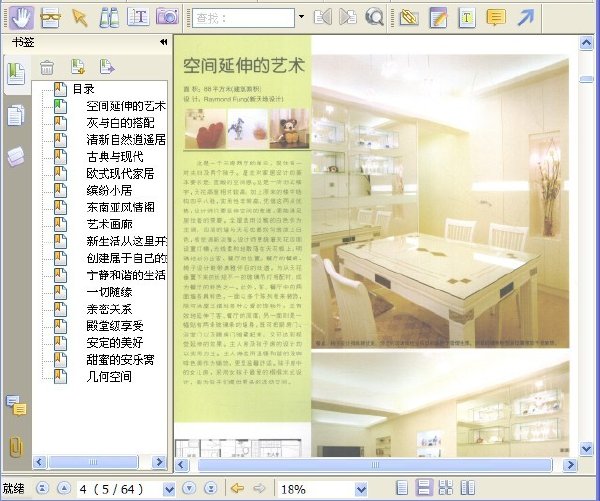
Task: Go to 灰与白的搭配 bookmark
Action: point(121,123)
